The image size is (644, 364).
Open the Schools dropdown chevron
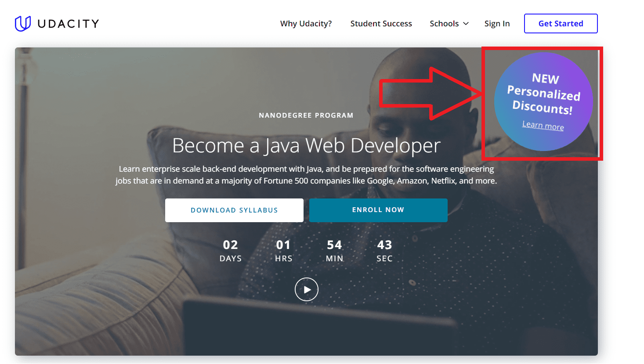[x=467, y=24]
